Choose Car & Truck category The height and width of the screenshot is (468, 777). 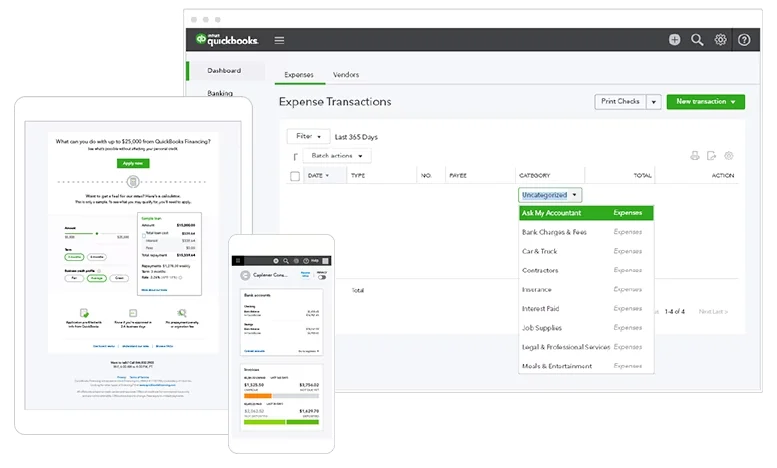click(586, 251)
